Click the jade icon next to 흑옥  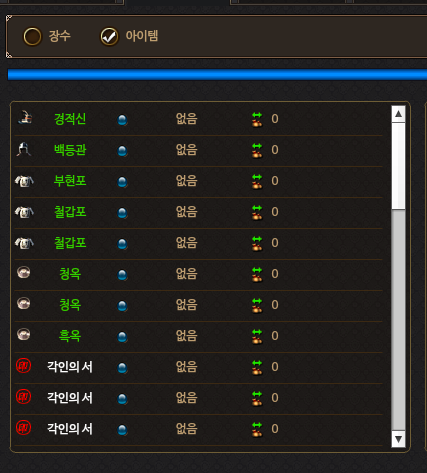click(x=24, y=334)
